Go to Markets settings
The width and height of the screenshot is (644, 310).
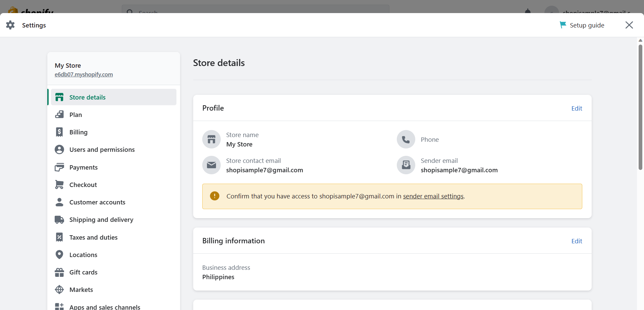114,290
